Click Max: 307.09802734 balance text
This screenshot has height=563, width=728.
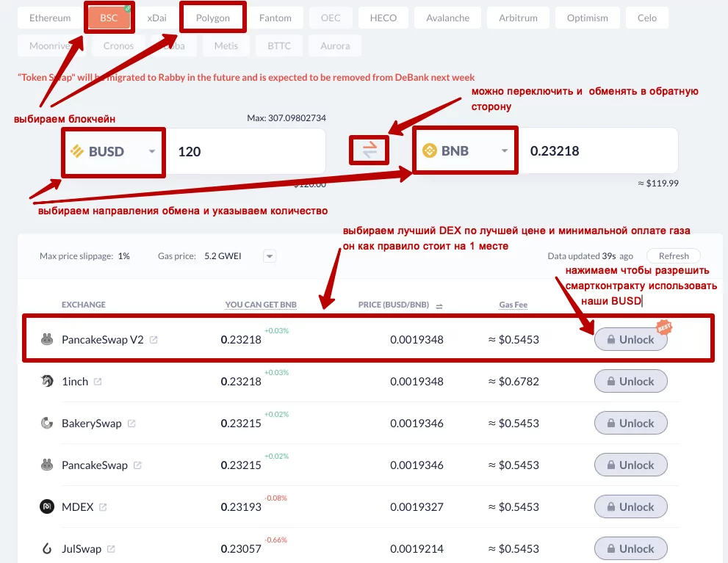pyautogui.click(x=286, y=117)
